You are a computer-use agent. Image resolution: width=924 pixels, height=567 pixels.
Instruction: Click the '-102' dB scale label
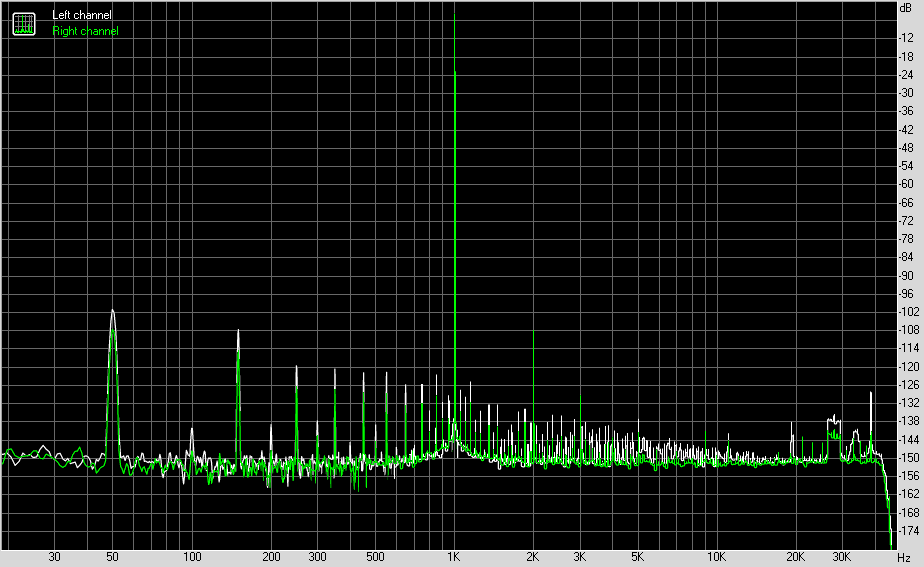coord(908,312)
